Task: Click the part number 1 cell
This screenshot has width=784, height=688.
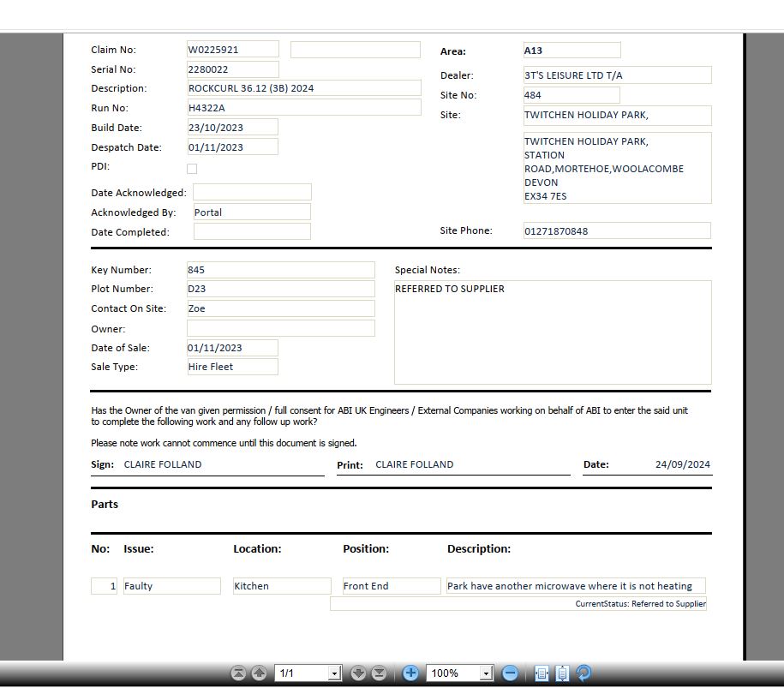Action: (x=104, y=586)
